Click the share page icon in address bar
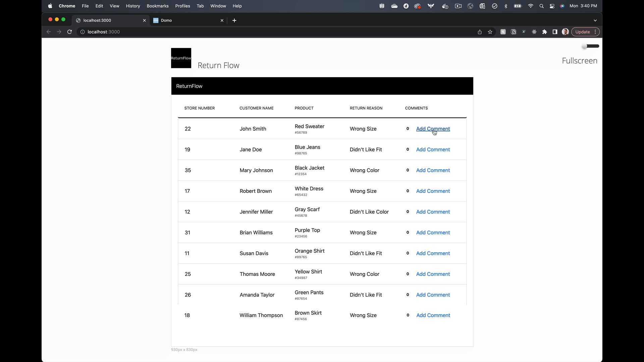Image resolution: width=644 pixels, height=362 pixels. pyautogui.click(x=480, y=32)
